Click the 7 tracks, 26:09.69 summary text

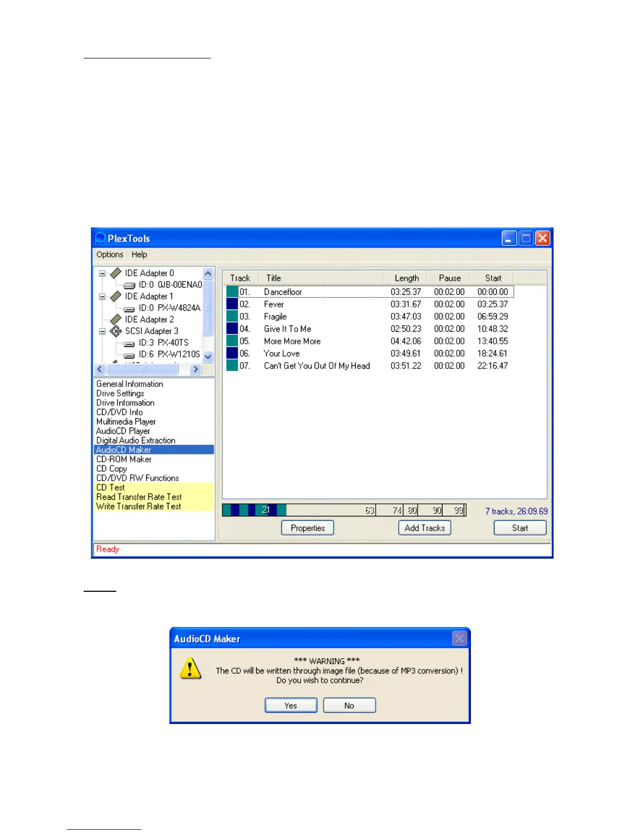(x=516, y=511)
